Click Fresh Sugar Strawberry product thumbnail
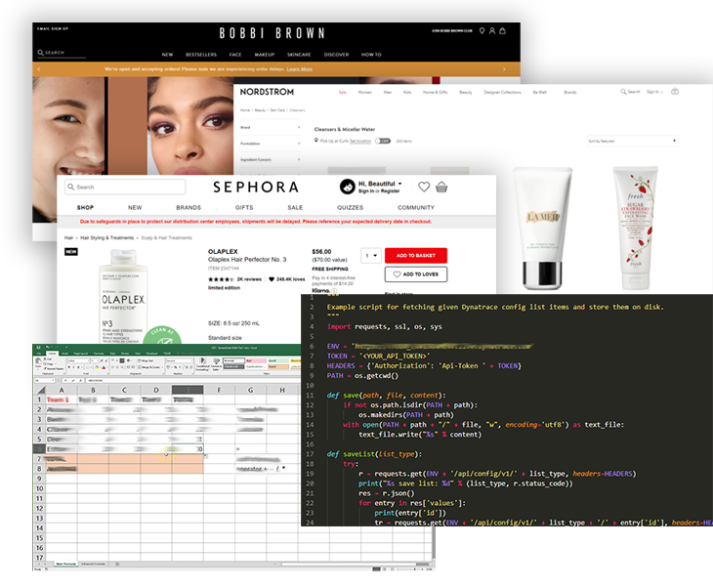713x588 pixels. [636, 229]
